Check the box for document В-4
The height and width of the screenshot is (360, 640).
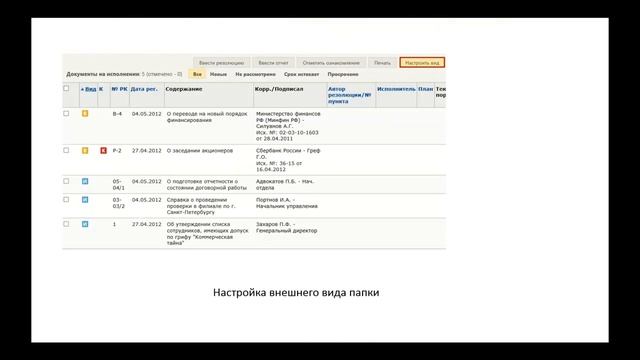click(66, 113)
